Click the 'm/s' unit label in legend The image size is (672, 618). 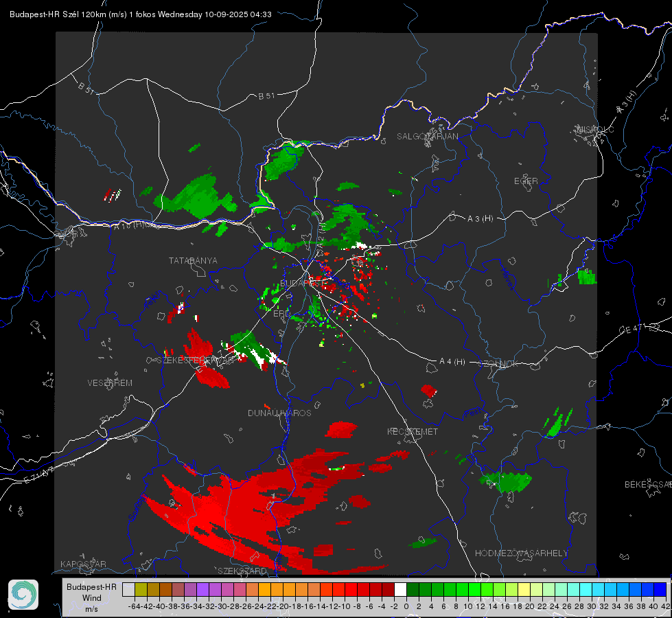[x=91, y=609]
